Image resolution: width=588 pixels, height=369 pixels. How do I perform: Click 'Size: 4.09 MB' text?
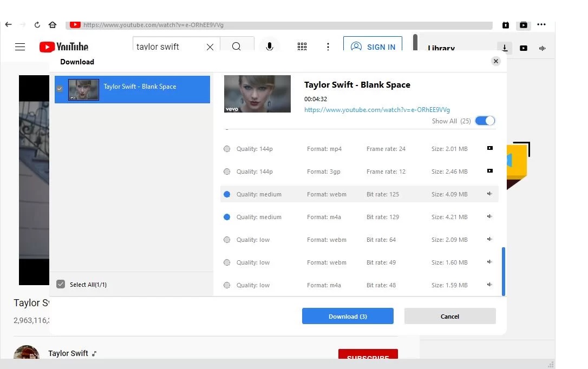(x=449, y=194)
